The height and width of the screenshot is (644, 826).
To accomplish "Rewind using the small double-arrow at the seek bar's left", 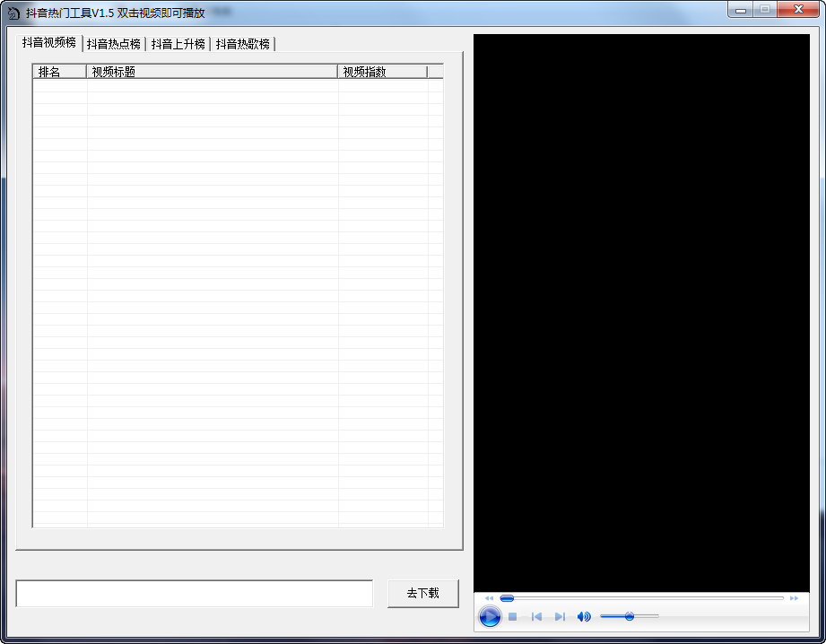I will coord(489,598).
